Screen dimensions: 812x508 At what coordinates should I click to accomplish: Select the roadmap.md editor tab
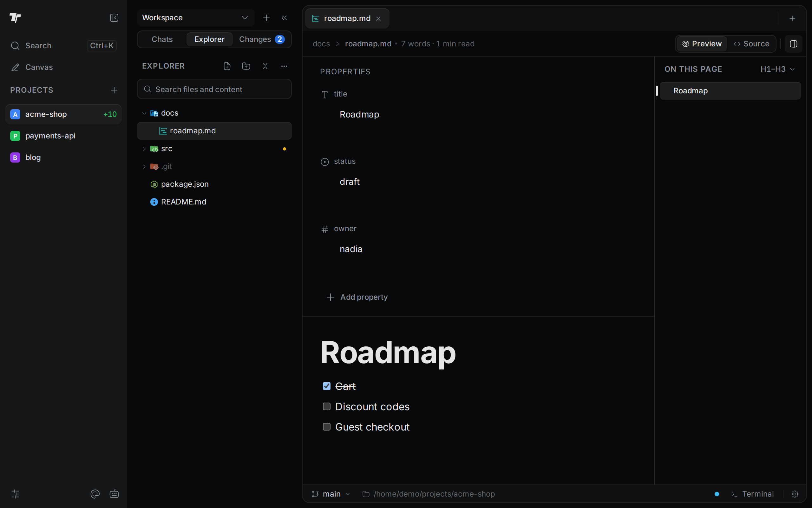[347, 18]
